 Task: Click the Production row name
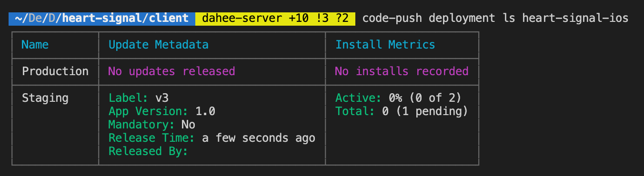[x=55, y=71]
